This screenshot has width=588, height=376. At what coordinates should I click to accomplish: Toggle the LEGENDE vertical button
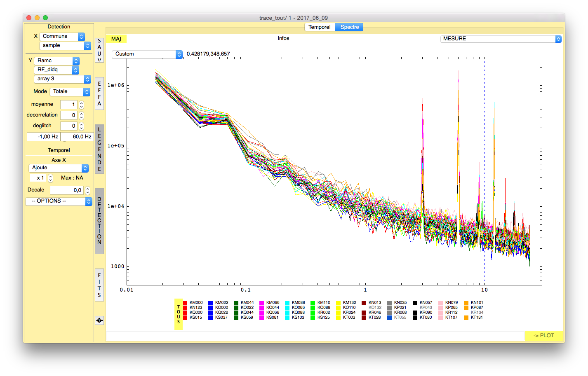99,149
